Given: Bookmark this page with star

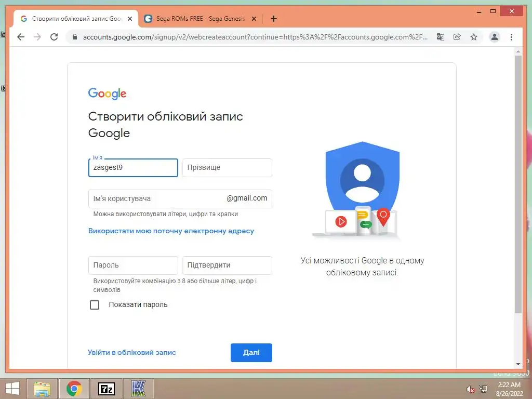Looking at the screenshot, I should (474, 37).
